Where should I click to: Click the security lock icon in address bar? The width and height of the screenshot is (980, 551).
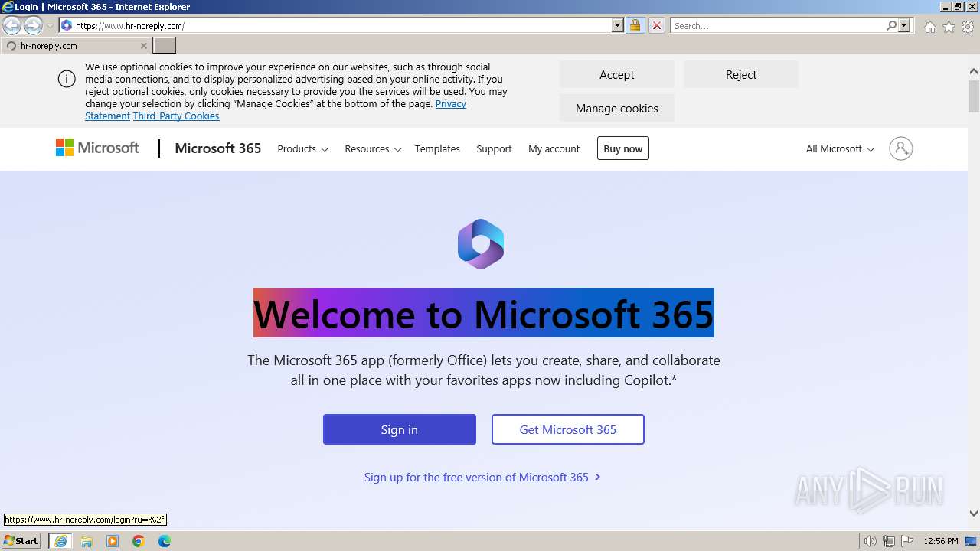pos(635,25)
